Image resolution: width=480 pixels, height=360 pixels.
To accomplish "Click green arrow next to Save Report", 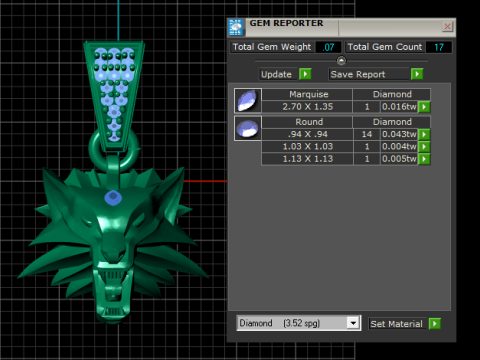I will pos(417,74).
